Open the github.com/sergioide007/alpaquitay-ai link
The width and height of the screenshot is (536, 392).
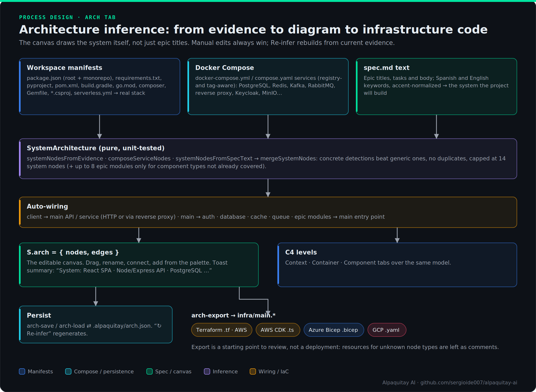click(469, 383)
